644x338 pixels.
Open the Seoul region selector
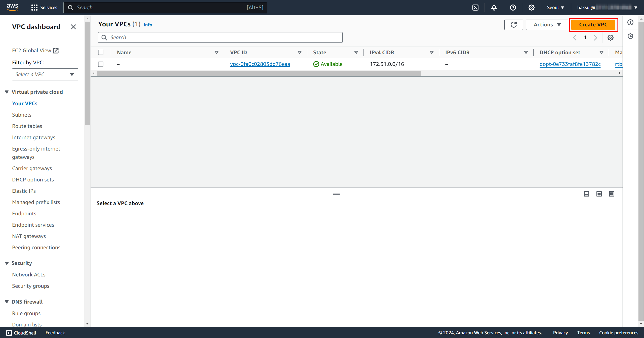[555, 8]
